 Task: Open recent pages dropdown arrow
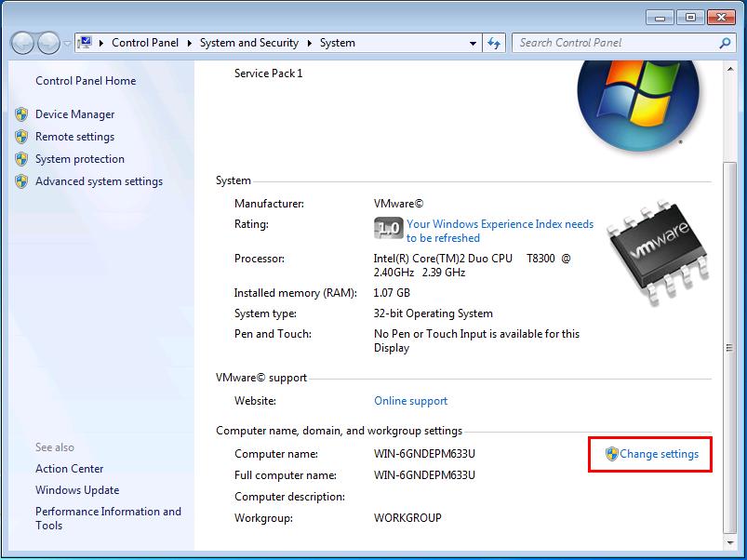(67, 44)
